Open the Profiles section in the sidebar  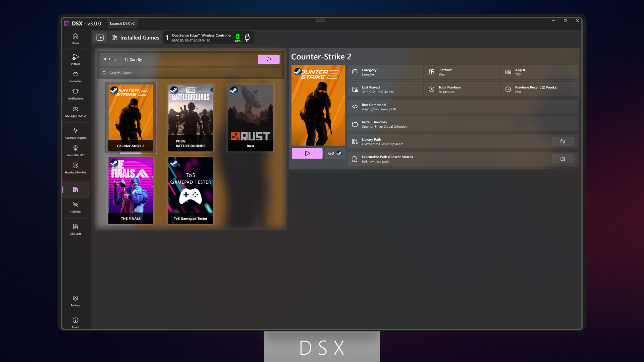75,59
